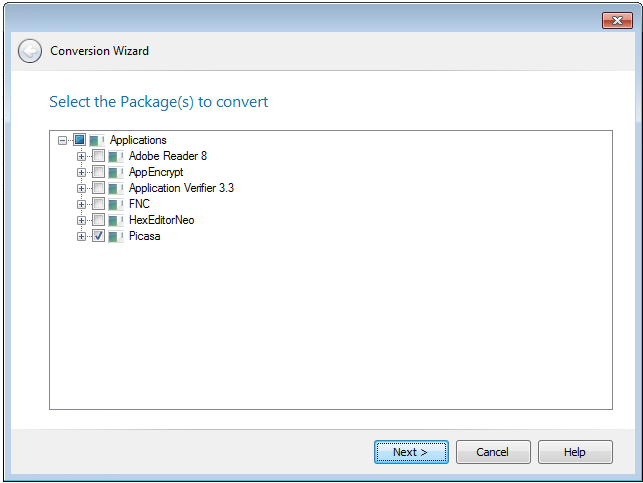The width and height of the screenshot is (643, 483).
Task: Click the Applications root package icon
Action: click(97, 140)
